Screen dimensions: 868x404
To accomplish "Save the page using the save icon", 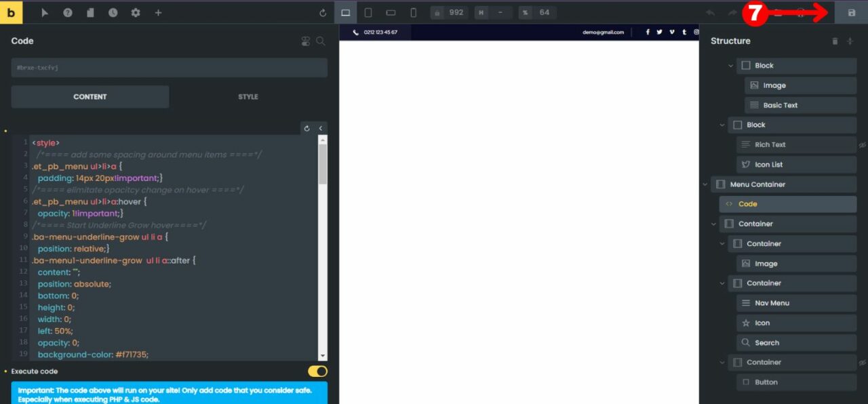I will click(x=851, y=12).
